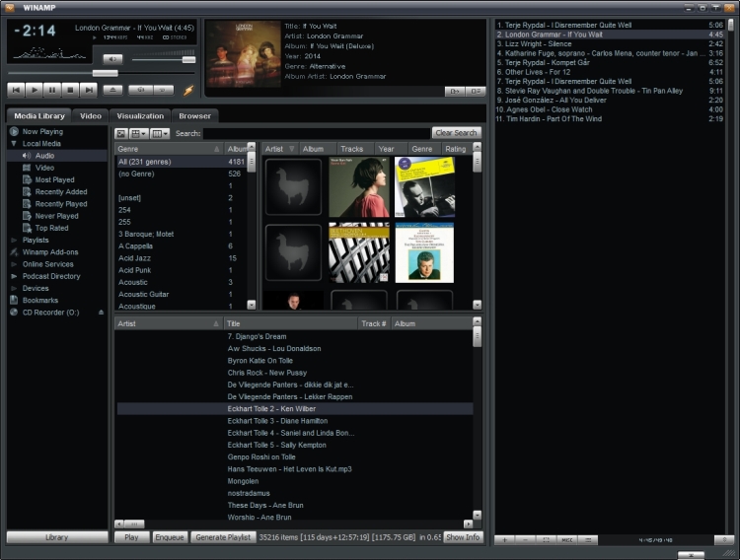Screen dimensions: 740x560
Task: Select playlist entry Lizz Wright - Silence
Action: (610, 44)
